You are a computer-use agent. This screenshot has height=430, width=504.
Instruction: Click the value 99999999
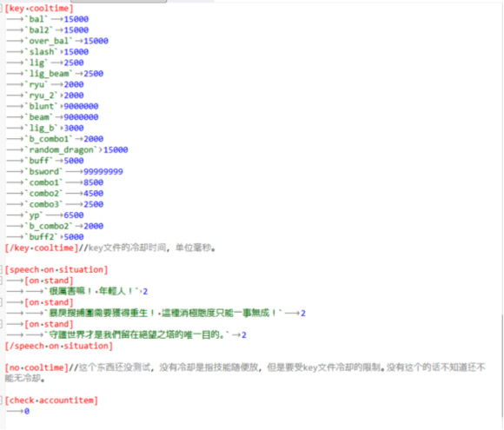coord(103,172)
